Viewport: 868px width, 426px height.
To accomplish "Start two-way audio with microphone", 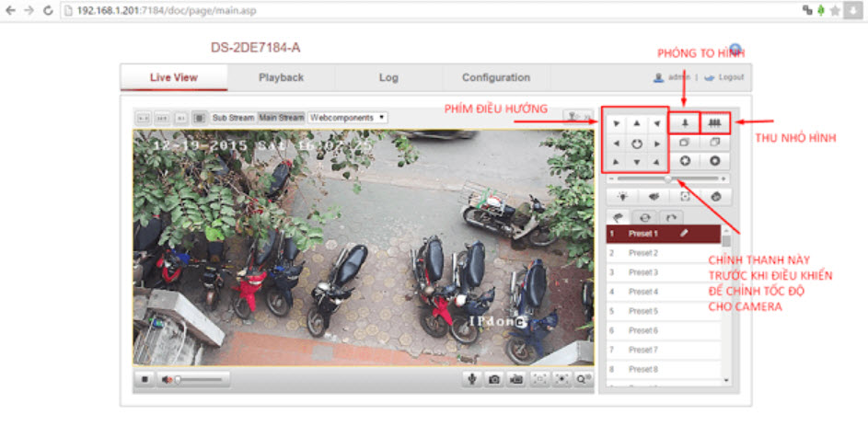I will 472,379.
